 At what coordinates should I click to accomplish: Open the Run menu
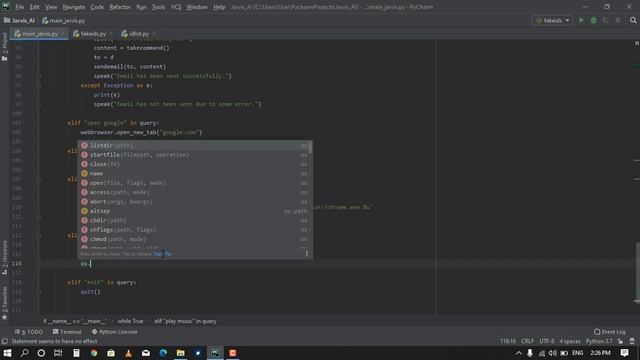point(141,7)
